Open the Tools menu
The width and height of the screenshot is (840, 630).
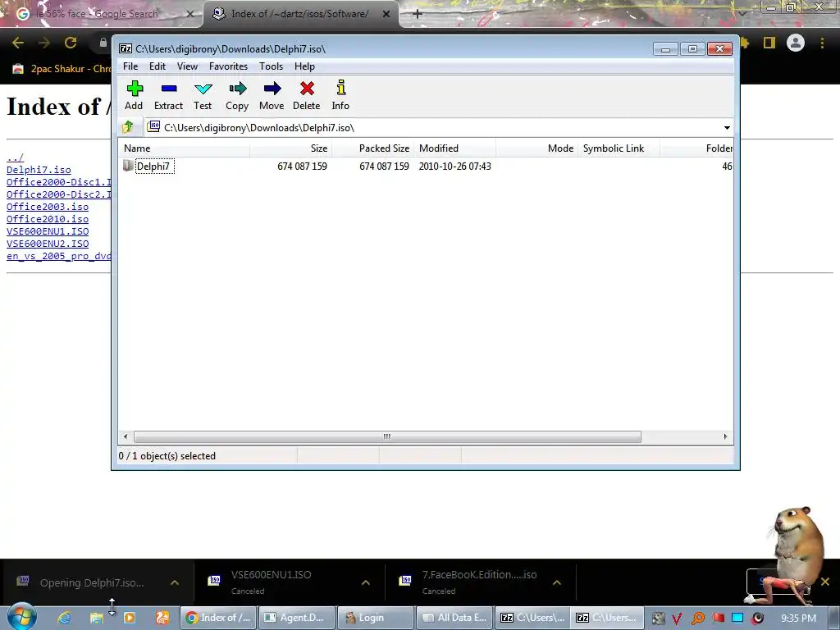coord(271,66)
